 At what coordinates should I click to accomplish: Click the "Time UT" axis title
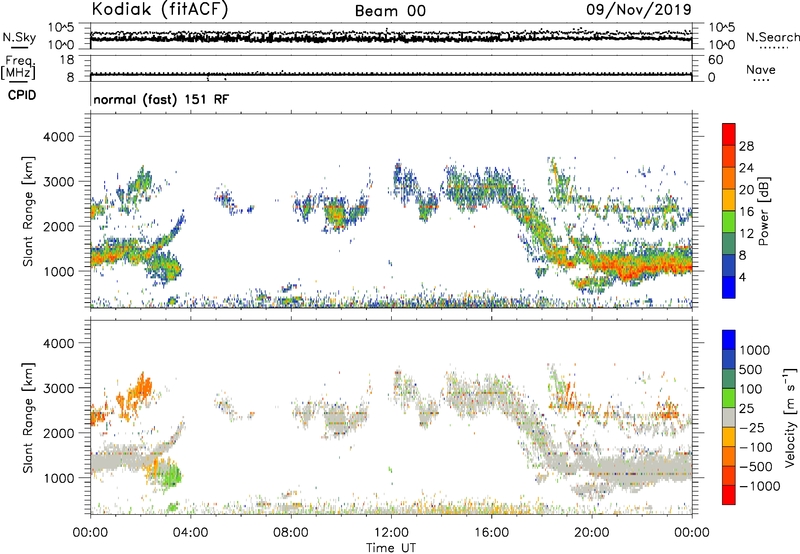(391, 547)
